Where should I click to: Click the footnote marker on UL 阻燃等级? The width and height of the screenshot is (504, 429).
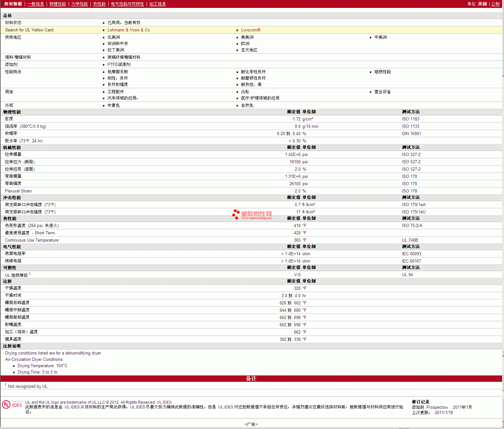[x=30, y=274]
